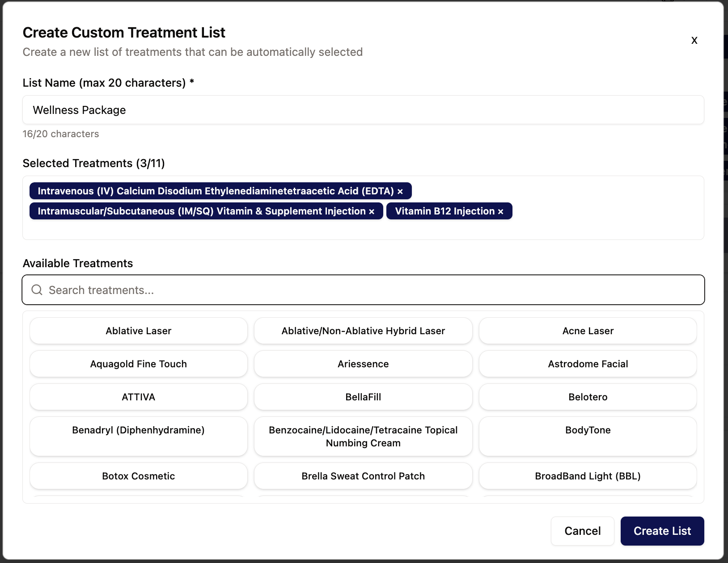The image size is (728, 563).
Task: Click the search magnifier icon
Action: (37, 290)
